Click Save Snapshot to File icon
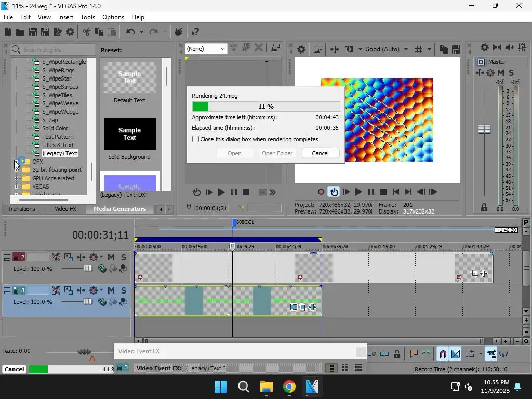 456,49
